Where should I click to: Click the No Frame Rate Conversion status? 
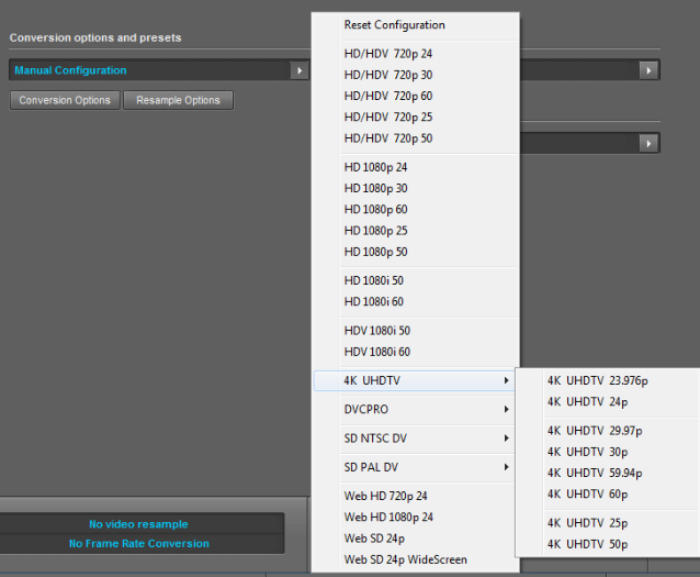click(x=139, y=544)
